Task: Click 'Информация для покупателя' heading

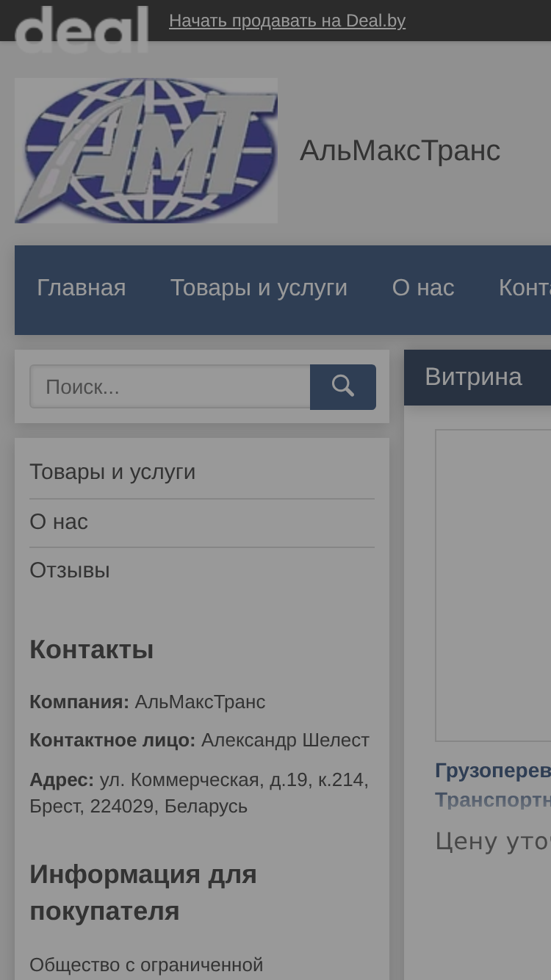Action: [x=143, y=893]
